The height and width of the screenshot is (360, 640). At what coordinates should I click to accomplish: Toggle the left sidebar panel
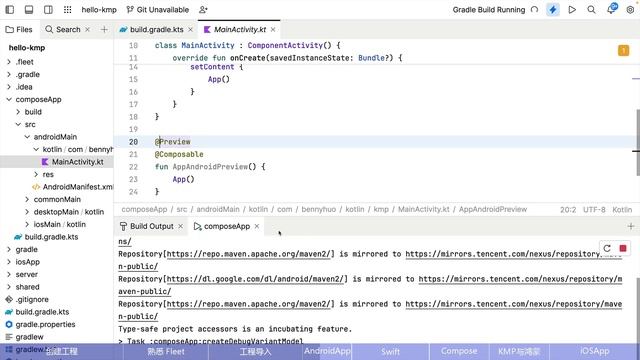point(9,9)
